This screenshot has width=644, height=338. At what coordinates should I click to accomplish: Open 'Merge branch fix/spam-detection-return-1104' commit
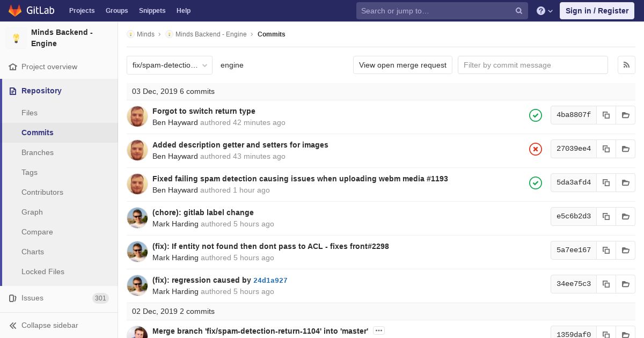pyautogui.click(x=260, y=331)
